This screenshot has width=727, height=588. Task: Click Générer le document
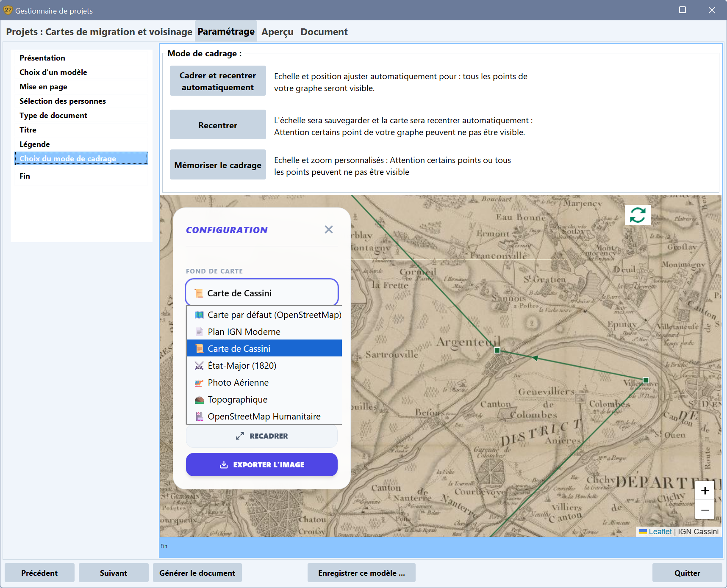coord(197,573)
